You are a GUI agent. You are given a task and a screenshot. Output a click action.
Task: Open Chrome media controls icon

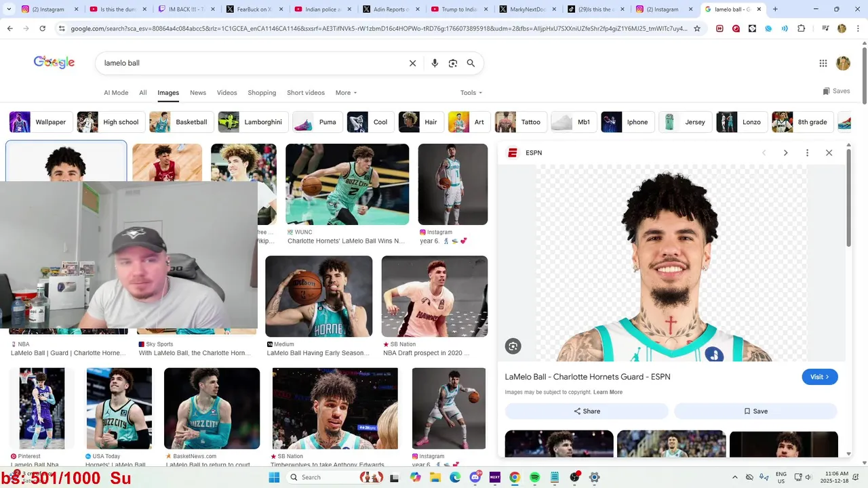point(825,28)
